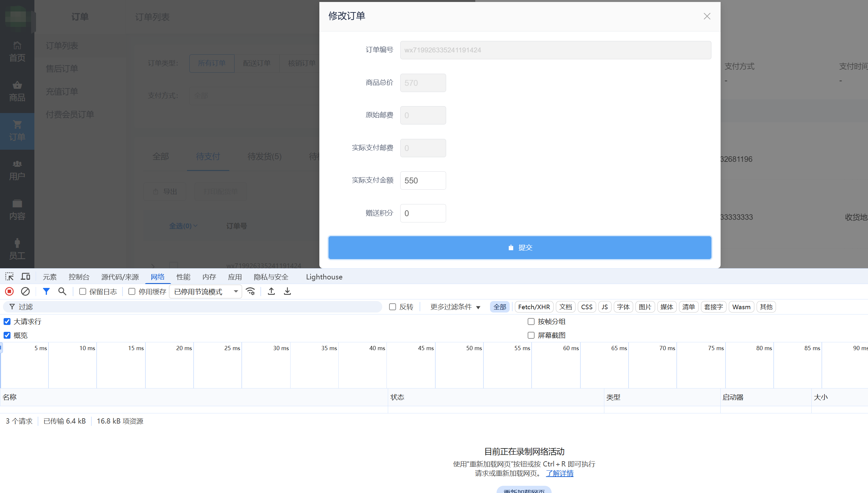
Task: Open the network conditions wifi icon
Action: click(251, 291)
